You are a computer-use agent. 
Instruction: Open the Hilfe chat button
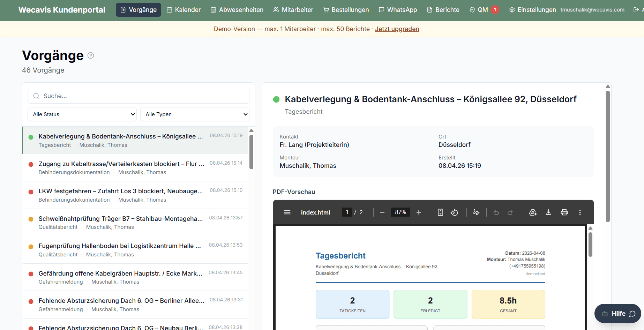pos(618,314)
